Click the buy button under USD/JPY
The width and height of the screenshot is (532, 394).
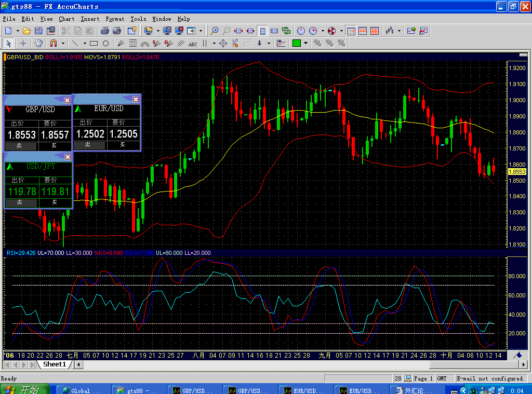pyautogui.click(x=55, y=202)
